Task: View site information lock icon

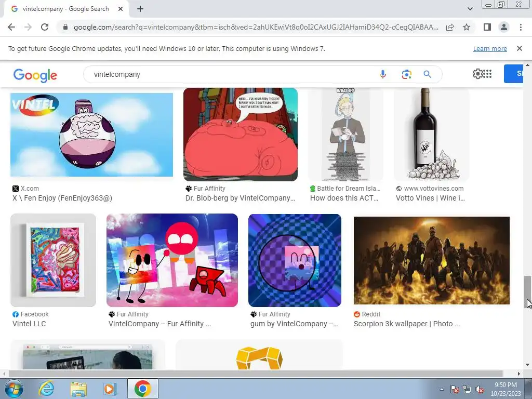Action: (x=65, y=27)
